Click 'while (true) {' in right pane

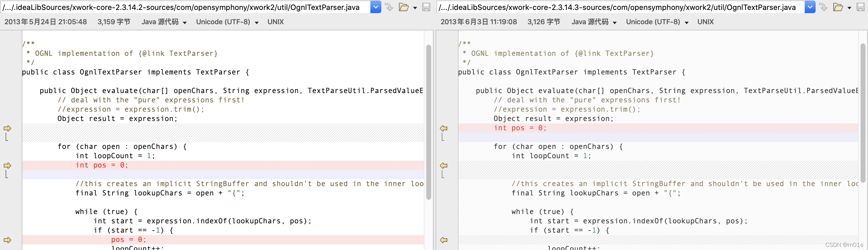543,212
